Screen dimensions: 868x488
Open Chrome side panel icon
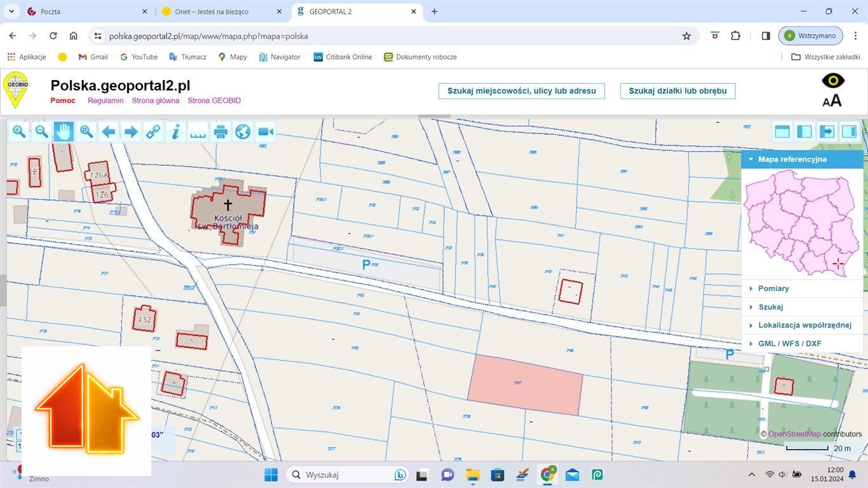click(x=766, y=36)
